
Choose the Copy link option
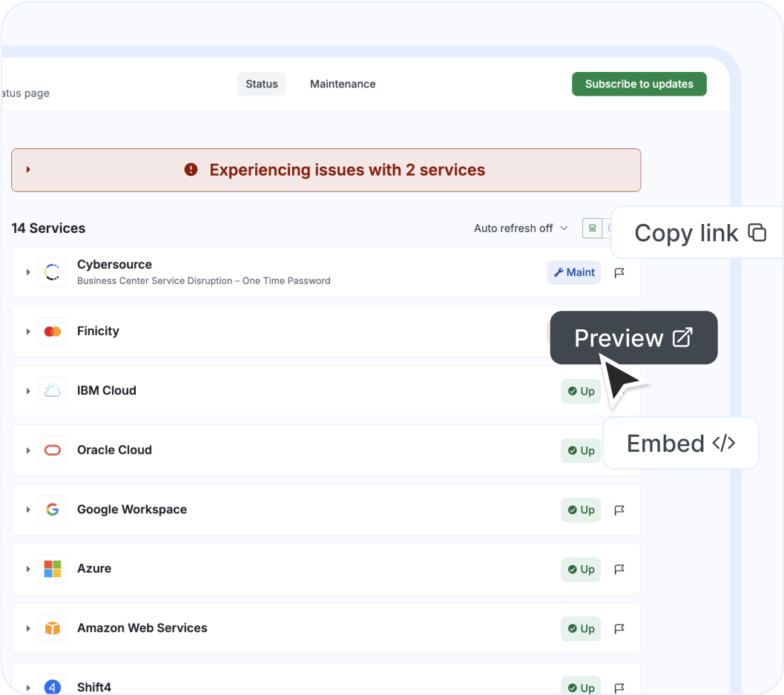tap(697, 233)
